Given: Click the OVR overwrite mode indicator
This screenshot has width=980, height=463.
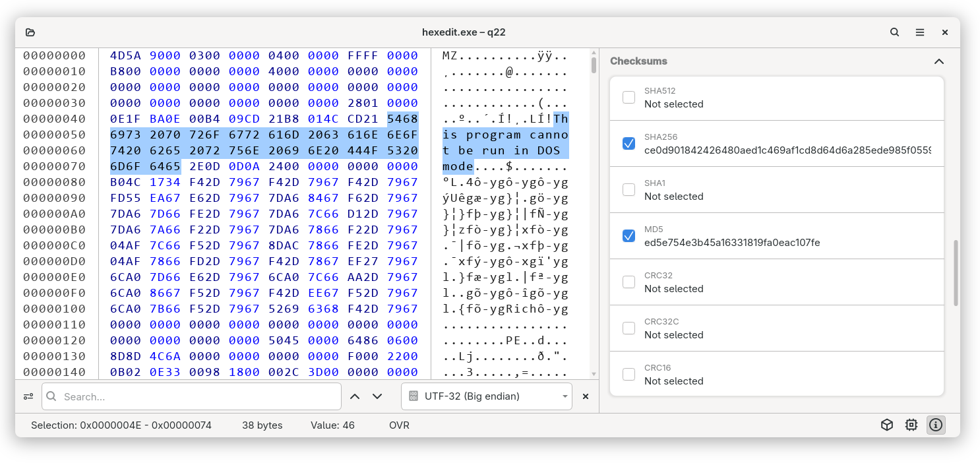Looking at the screenshot, I should (399, 425).
